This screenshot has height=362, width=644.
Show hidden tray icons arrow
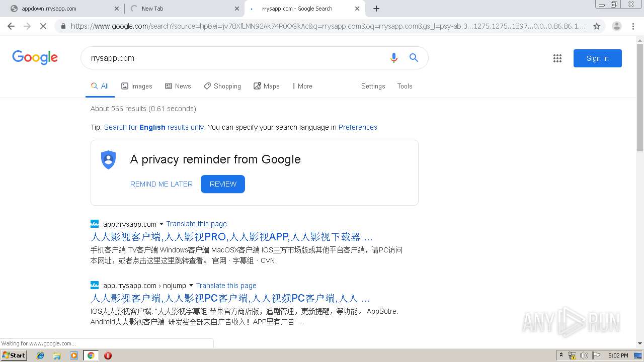[x=561, y=355]
